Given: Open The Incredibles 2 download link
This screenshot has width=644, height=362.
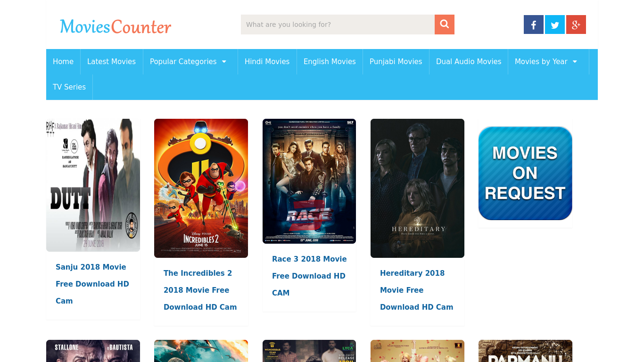Looking at the screenshot, I should tap(200, 290).
